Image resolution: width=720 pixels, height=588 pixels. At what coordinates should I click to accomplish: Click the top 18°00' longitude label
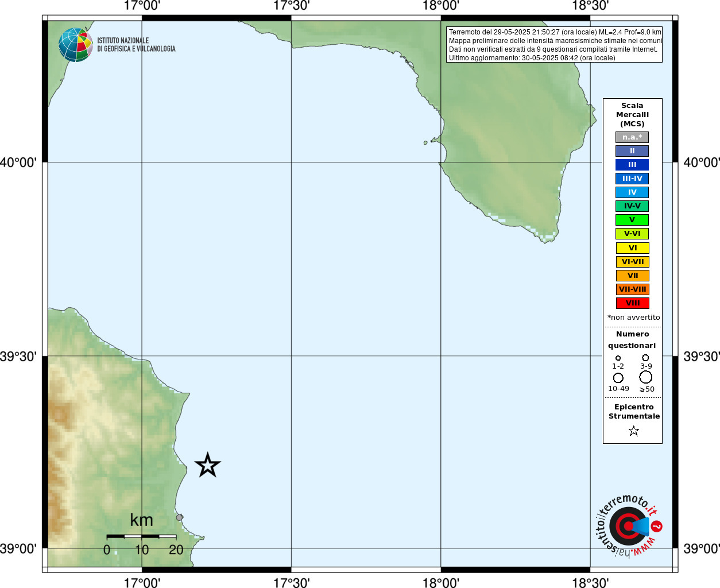441,6
